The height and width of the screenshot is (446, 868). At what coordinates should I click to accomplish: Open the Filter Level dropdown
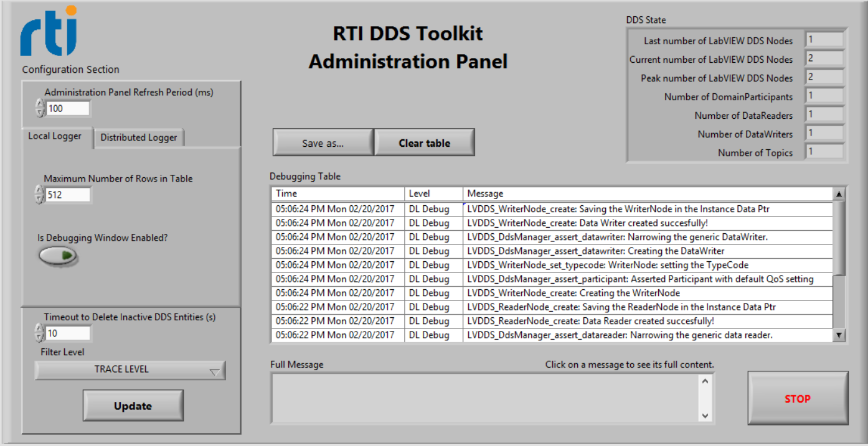click(x=131, y=369)
